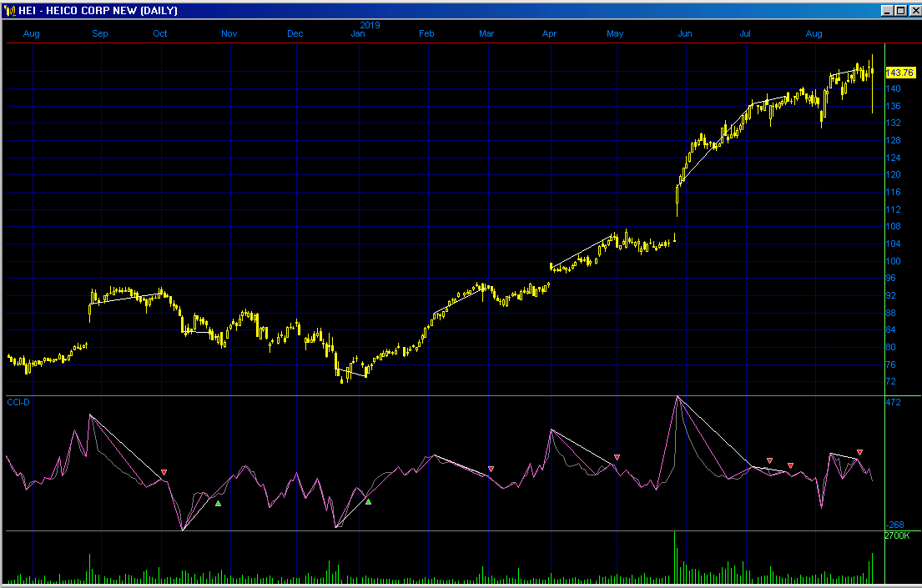The width and height of the screenshot is (922, 588).
Task: Click the 140 price axis label
Action: point(893,88)
